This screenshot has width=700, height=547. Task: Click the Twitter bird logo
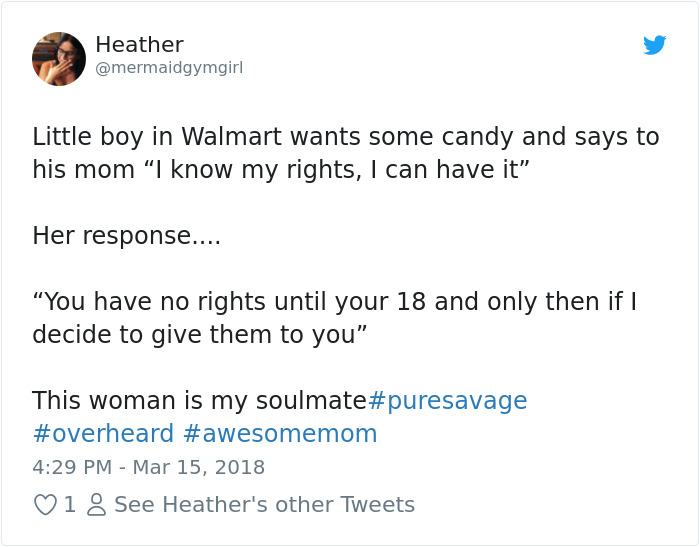click(x=654, y=45)
